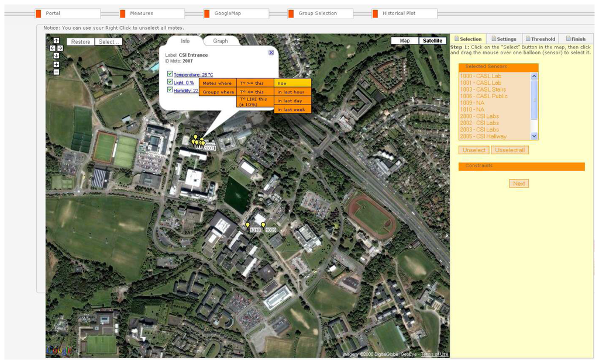Expand the 'Groups where' submenu
This screenshot has height=364, width=599.
click(x=218, y=92)
